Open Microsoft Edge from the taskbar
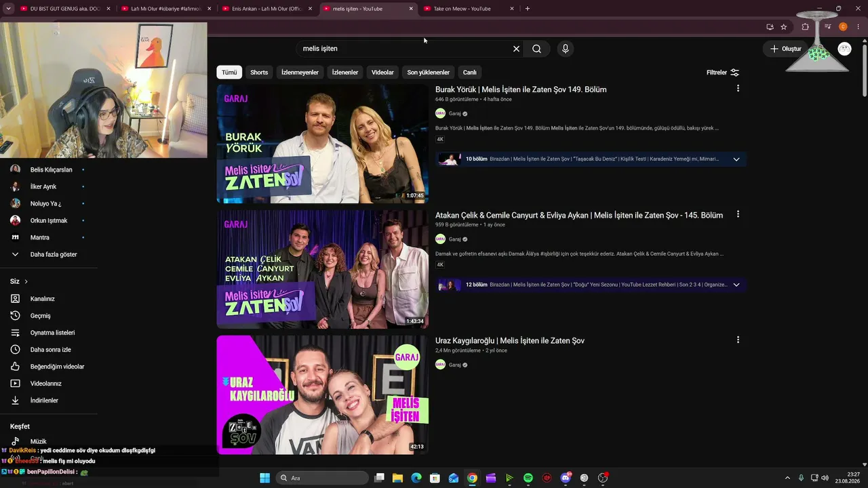Image resolution: width=868 pixels, height=488 pixels. point(416,478)
